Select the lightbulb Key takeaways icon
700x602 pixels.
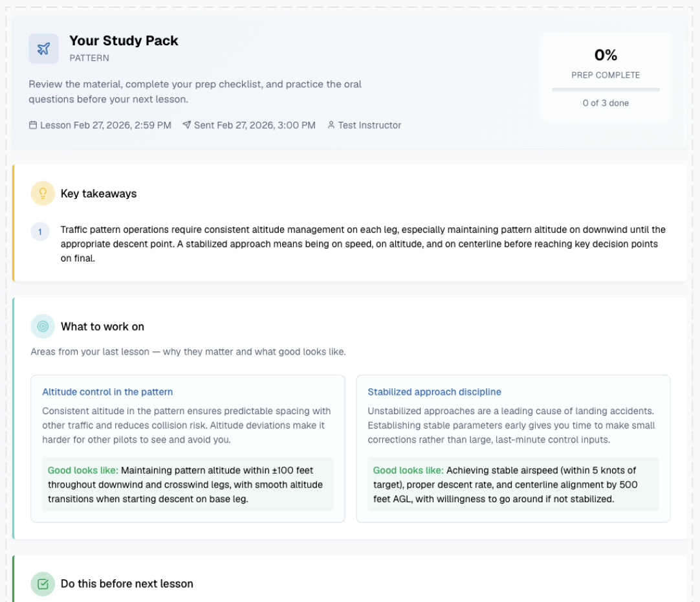point(43,193)
